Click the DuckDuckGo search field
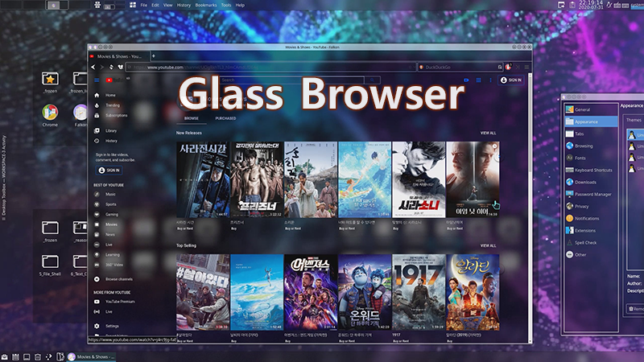644x362 pixels. click(x=460, y=67)
